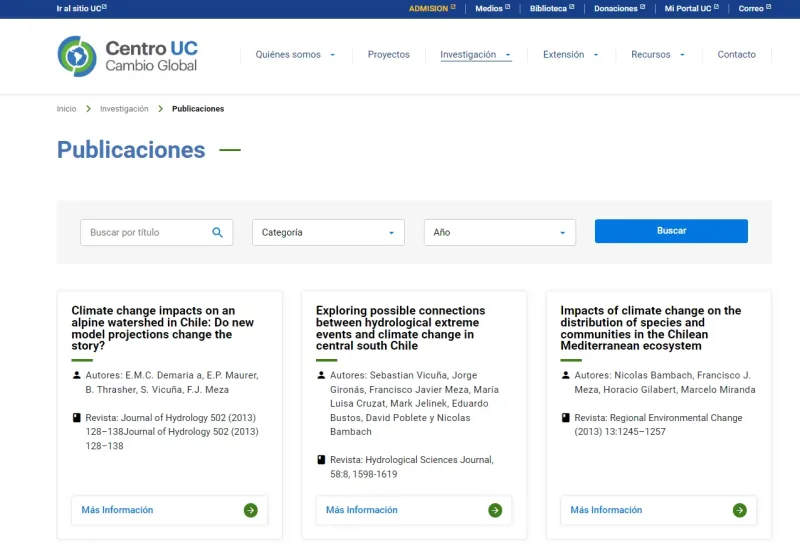Viewport: 800px width, 547px height.
Task: Click Revista: Hydrological Sciences Journal, 58:8 text
Action: click(x=412, y=467)
